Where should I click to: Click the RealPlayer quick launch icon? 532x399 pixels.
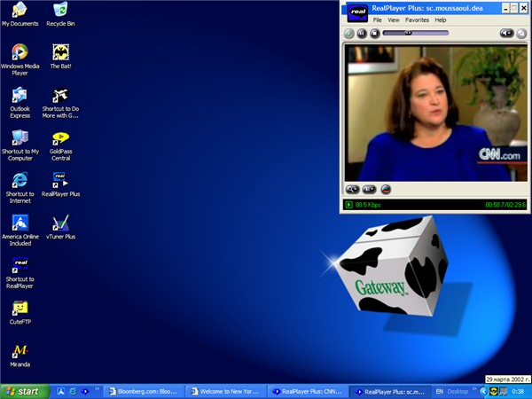84,392
